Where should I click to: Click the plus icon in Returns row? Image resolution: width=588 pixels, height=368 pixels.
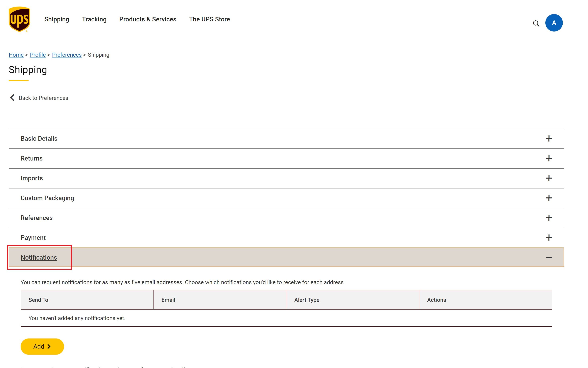(x=549, y=159)
